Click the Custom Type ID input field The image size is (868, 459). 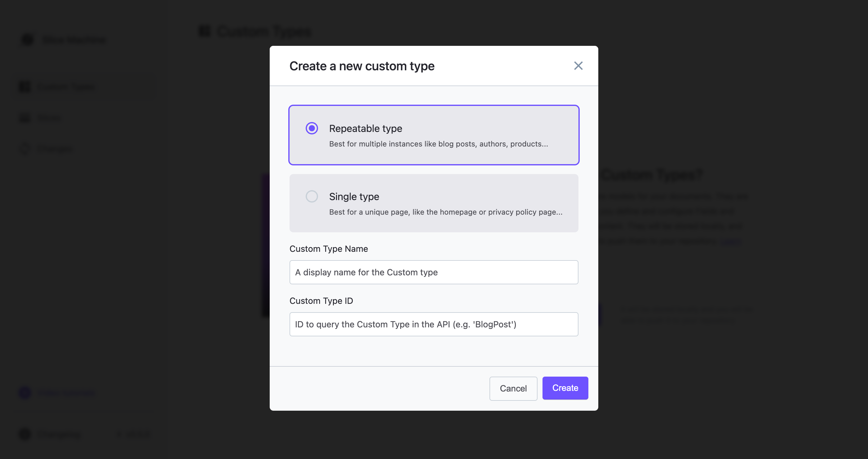tap(433, 324)
